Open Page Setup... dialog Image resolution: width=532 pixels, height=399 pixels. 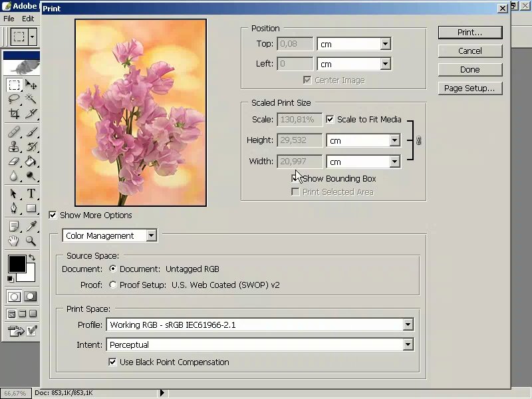coord(470,88)
